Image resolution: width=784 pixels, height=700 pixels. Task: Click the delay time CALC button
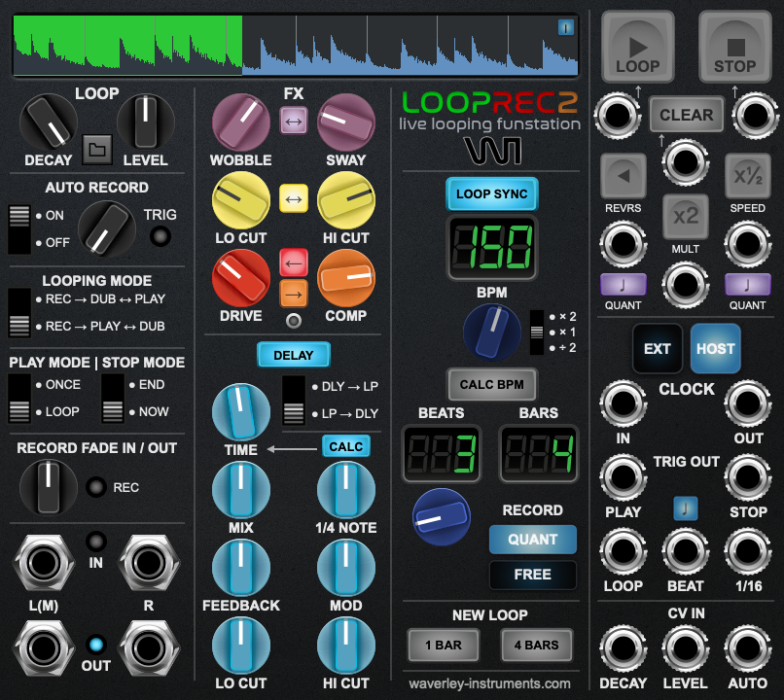(x=346, y=446)
